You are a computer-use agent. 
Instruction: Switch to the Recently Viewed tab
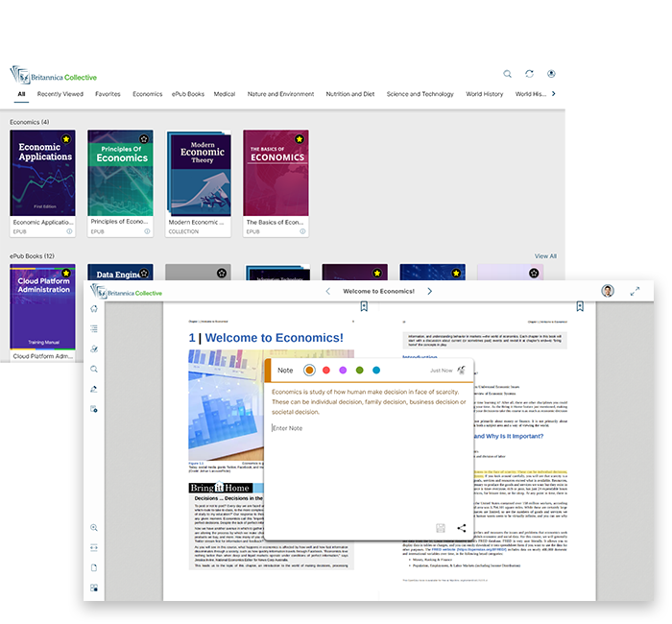[x=60, y=94]
